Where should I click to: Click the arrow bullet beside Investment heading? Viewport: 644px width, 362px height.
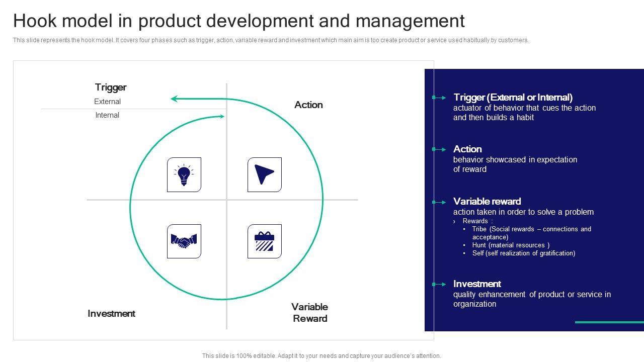coord(439,284)
